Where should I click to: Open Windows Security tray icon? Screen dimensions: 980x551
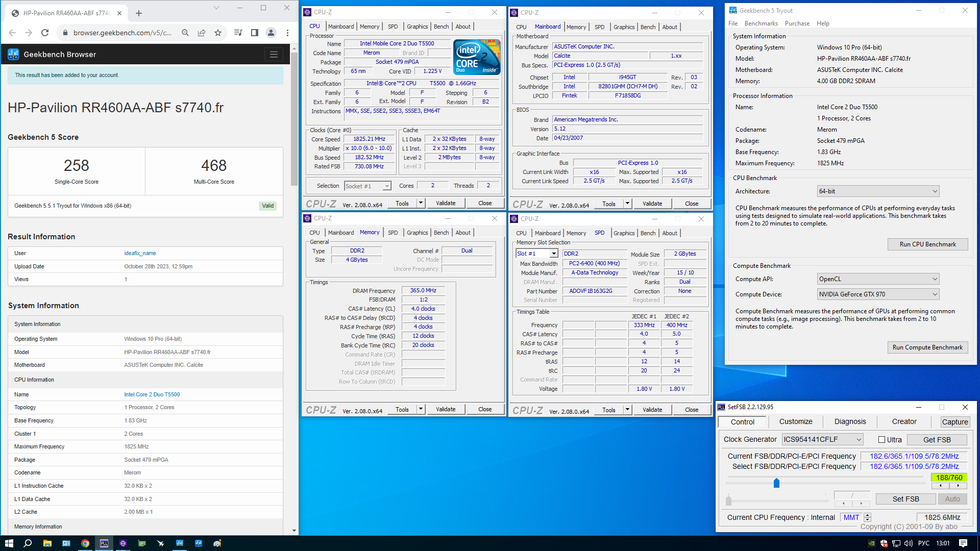pos(884,543)
